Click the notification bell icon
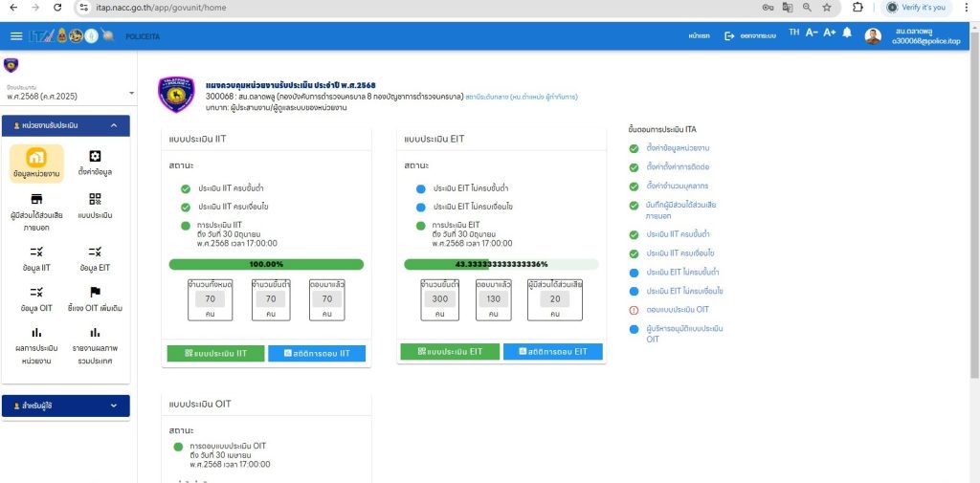 point(847,33)
